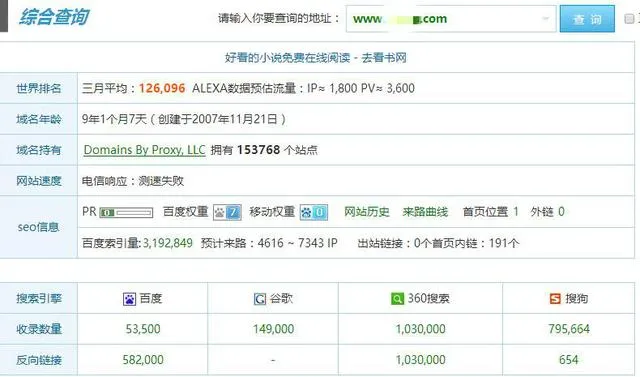Image resolution: width=640 pixels, height=377 pixels.
Task: Click the 谷歌 column label
Action: pyautogui.click(x=281, y=299)
